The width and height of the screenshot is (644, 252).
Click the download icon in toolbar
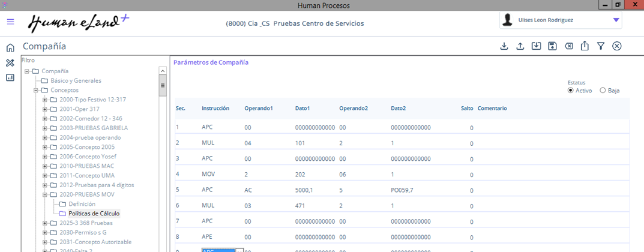point(504,46)
